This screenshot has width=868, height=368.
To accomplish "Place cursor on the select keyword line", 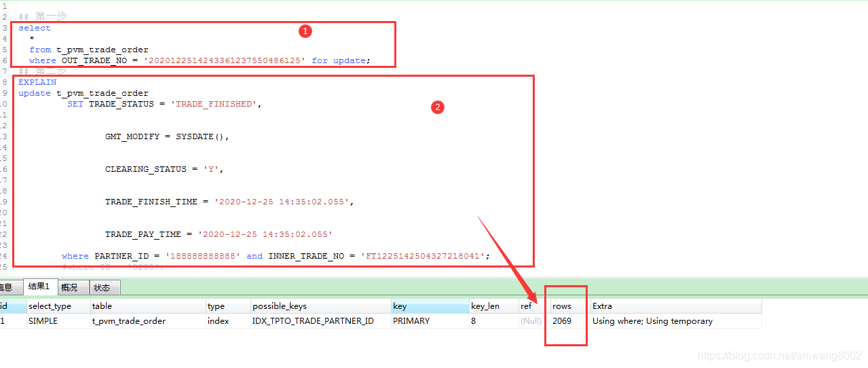I will point(35,28).
